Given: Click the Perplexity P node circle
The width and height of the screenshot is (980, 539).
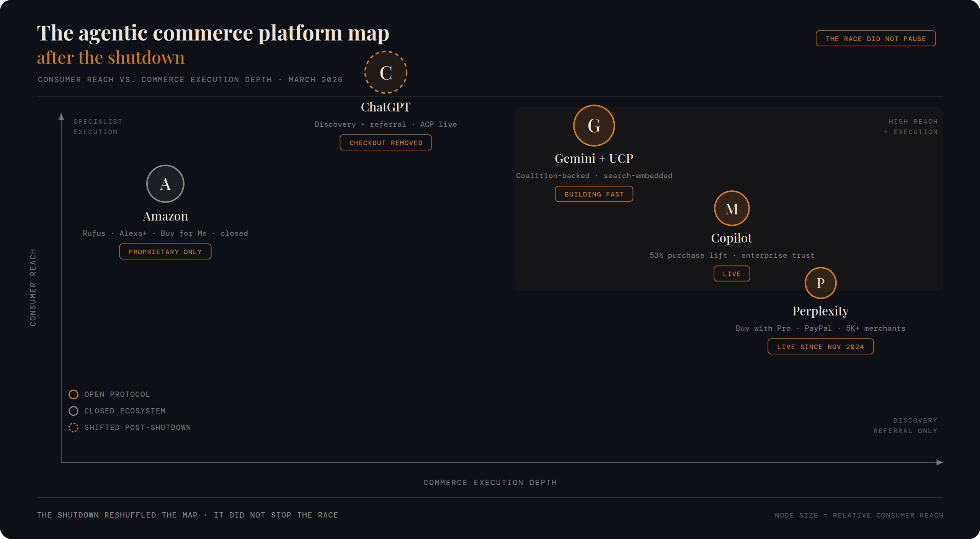Looking at the screenshot, I should pyautogui.click(x=820, y=283).
